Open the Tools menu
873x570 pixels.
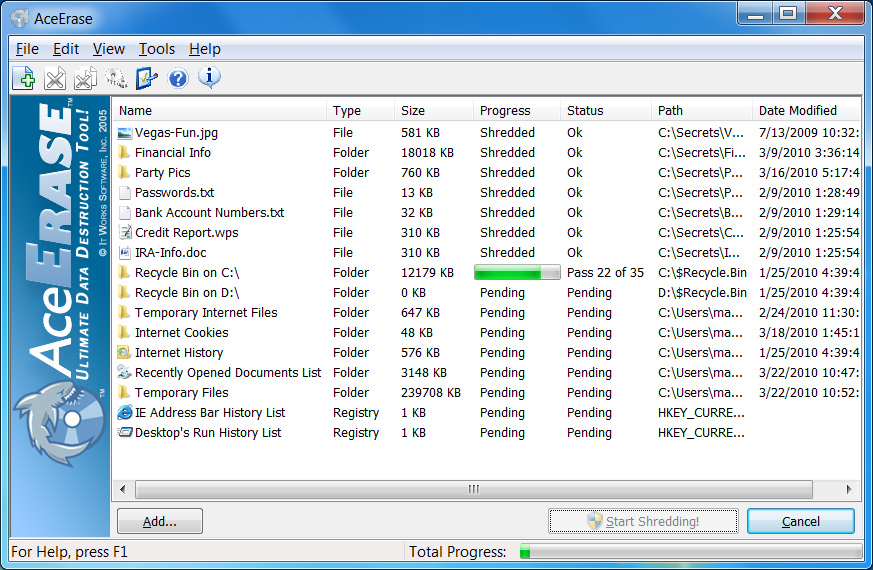coord(156,49)
